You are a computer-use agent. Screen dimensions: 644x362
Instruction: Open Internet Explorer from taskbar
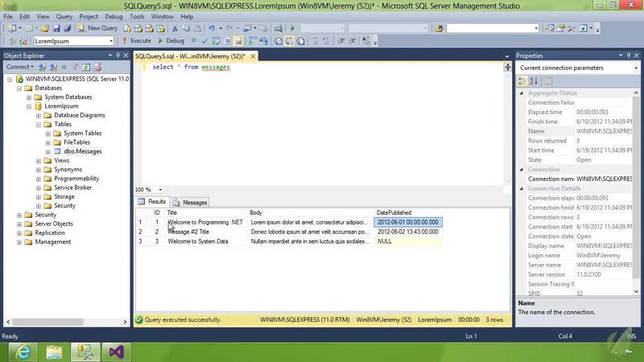click(23, 352)
